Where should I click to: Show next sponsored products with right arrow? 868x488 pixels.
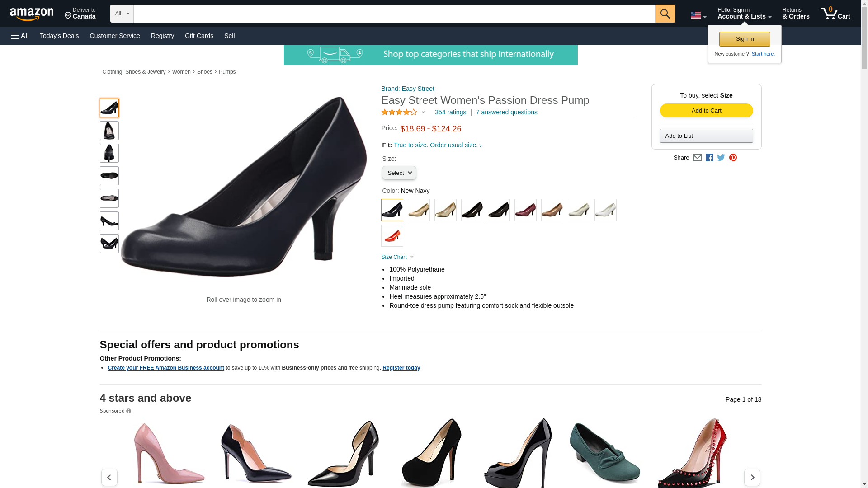coord(752,477)
